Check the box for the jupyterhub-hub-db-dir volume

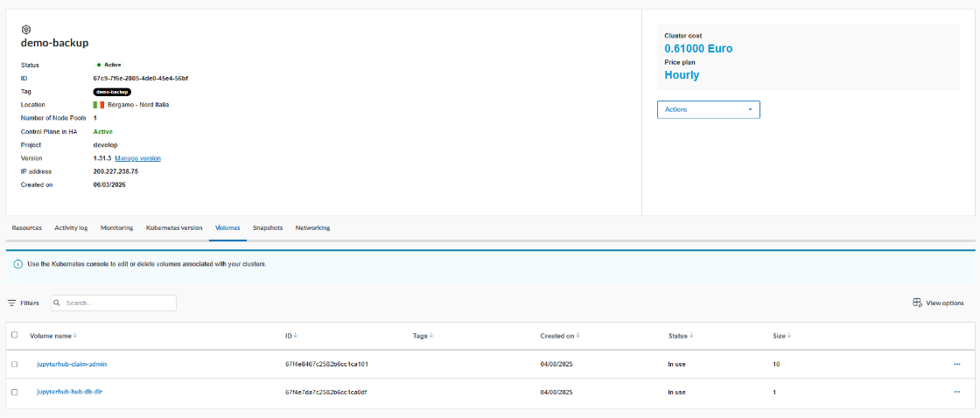(14, 392)
